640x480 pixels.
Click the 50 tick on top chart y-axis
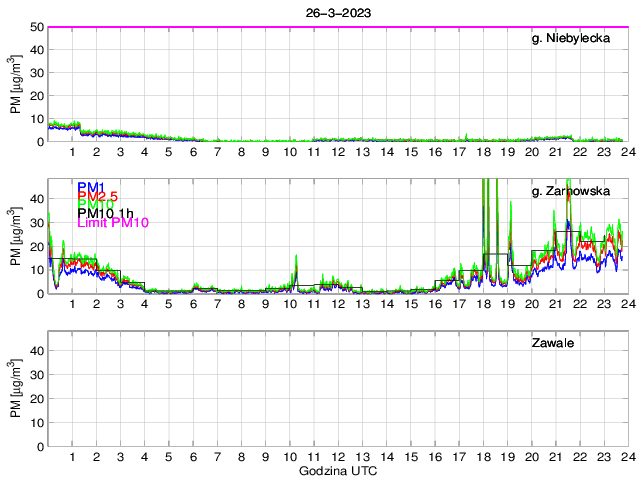click(35, 27)
